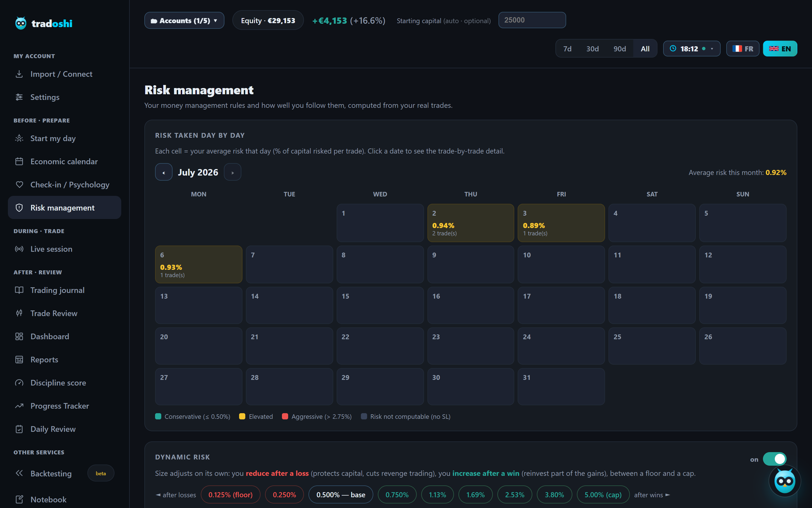Click the beta badge next to Backtesting
812x508 pixels.
pyautogui.click(x=101, y=473)
